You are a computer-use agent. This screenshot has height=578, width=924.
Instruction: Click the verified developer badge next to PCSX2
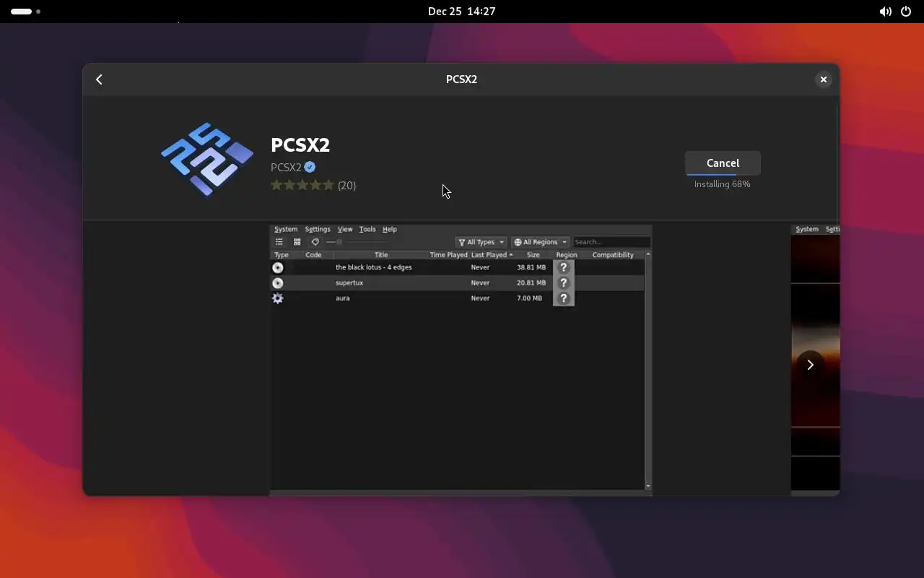coord(310,167)
